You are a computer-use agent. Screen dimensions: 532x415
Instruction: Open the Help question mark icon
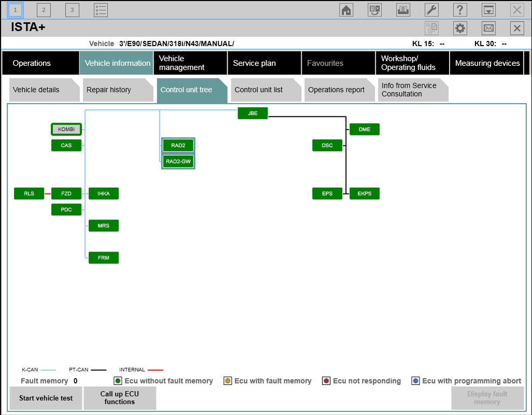coord(460,10)
